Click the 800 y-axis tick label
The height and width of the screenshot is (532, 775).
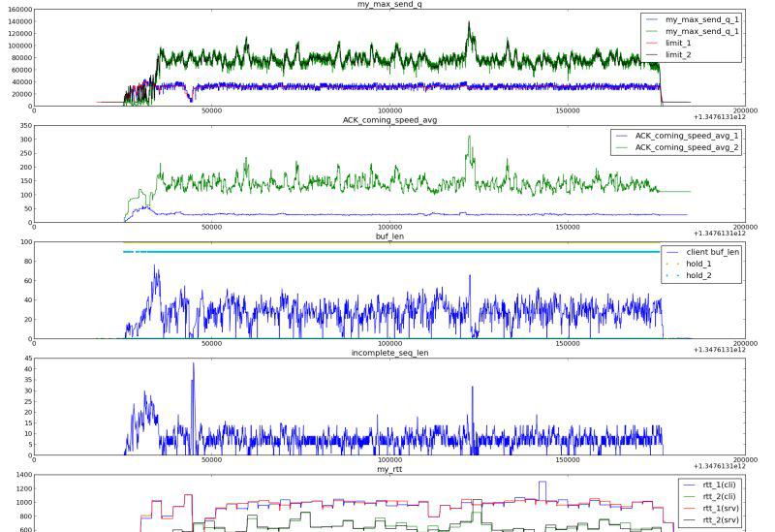click(x=26, y=516)
